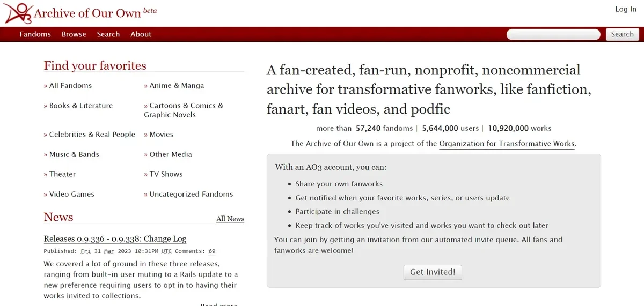
Task: Browse the Anime & Manga category
Action: (177, 85)
